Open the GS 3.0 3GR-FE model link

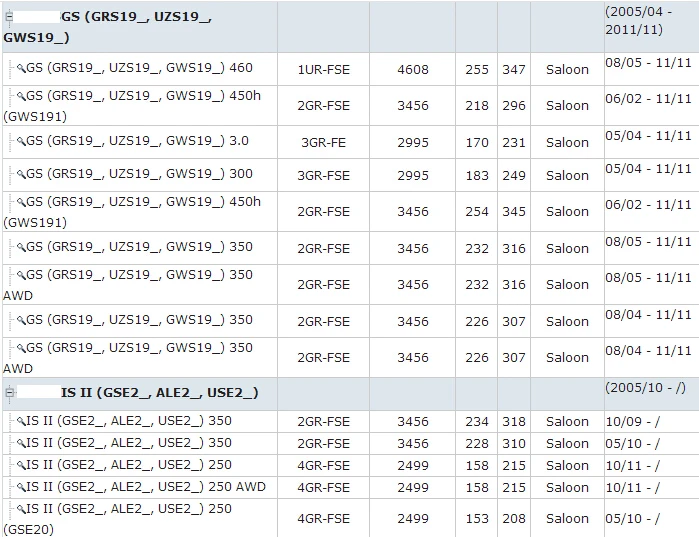[x=138, y=141]
